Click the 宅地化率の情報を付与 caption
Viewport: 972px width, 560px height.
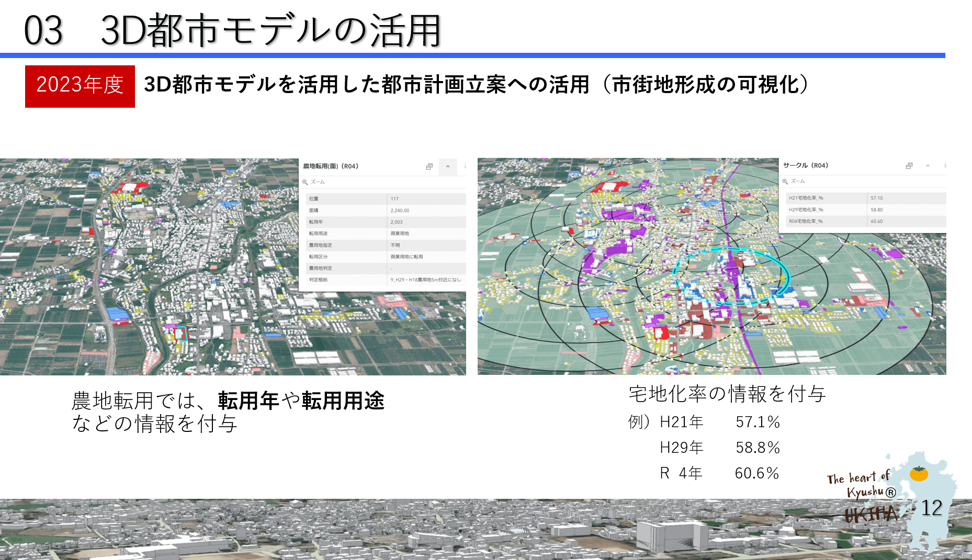click(x=727, y=394)
